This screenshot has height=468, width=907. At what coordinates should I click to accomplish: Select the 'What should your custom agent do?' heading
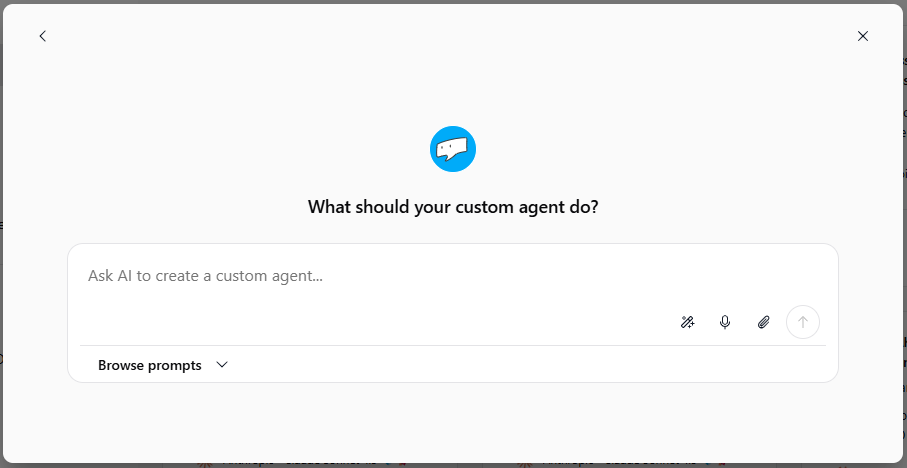point(453,207)
